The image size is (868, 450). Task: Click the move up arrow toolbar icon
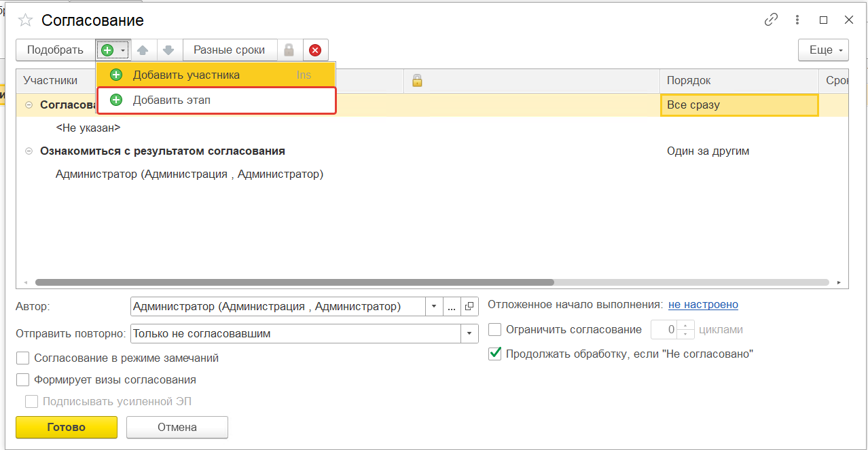point(143,50)
